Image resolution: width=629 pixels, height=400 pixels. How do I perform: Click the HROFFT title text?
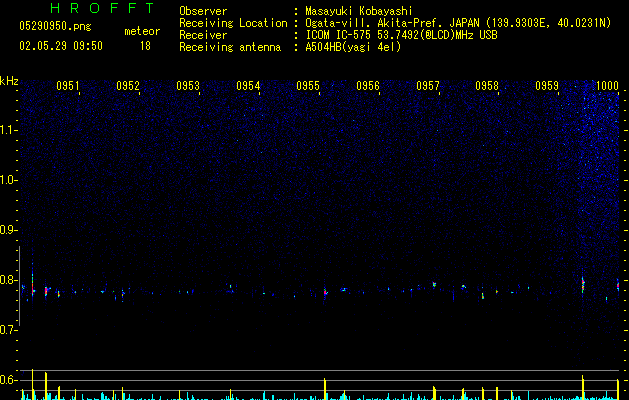[103, 8]
